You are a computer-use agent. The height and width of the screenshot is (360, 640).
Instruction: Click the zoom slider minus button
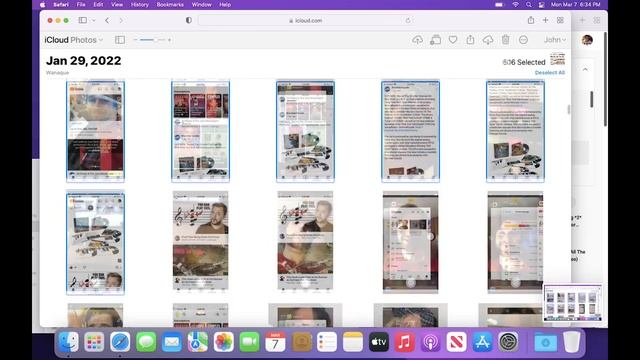click(x=136, y=40)
